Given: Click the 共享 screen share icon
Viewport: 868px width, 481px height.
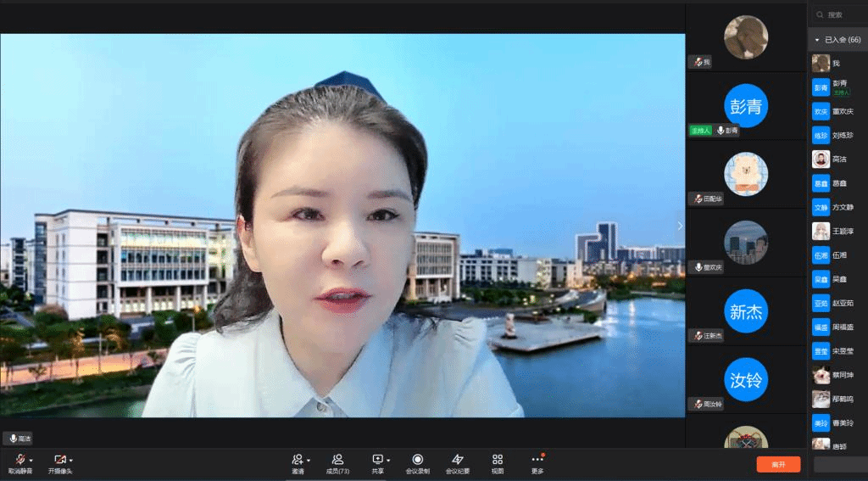Looking at the screenshot, I should [x=377, y=459].
